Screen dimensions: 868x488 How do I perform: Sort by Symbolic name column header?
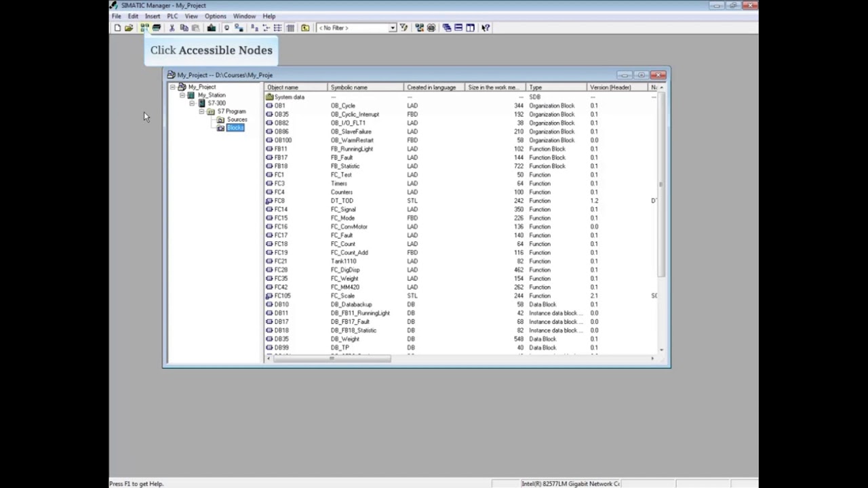point(366,87)
